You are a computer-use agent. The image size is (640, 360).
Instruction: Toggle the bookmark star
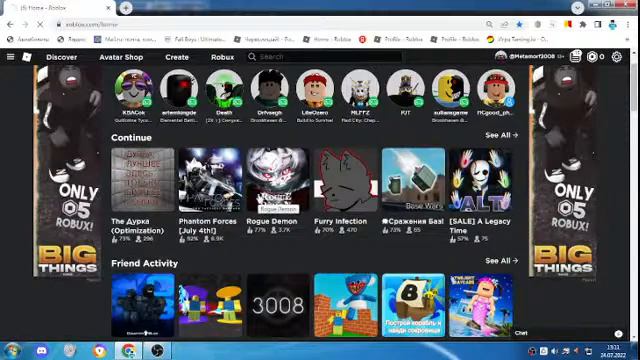pos(519,24)
